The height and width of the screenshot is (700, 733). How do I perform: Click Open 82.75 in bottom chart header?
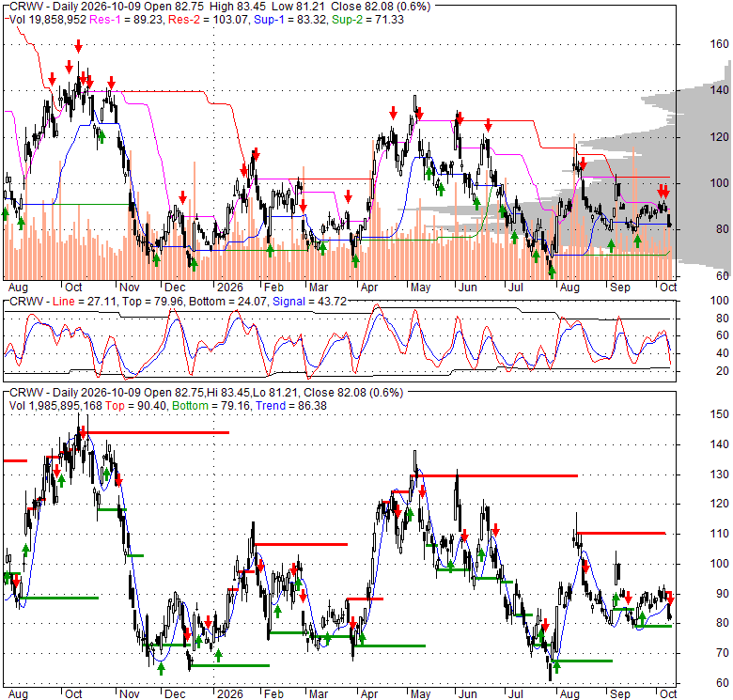(174, 393)
